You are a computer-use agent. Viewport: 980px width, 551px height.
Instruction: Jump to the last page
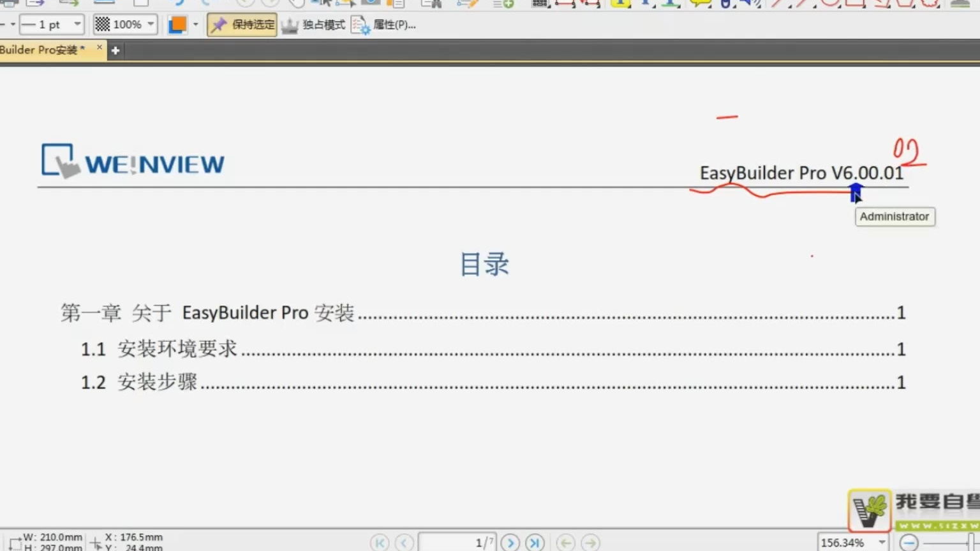(x=535, y=542)
